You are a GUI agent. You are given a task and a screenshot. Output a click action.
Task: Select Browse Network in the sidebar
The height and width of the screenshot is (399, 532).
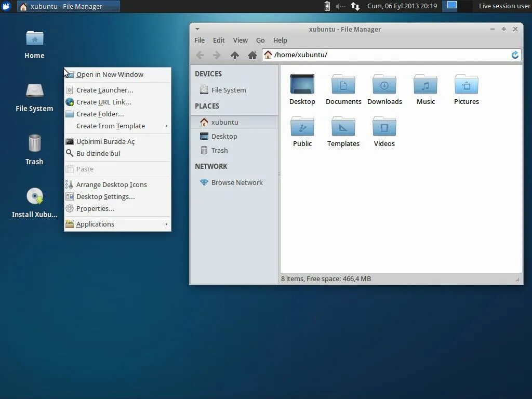[x=234, y=182]
